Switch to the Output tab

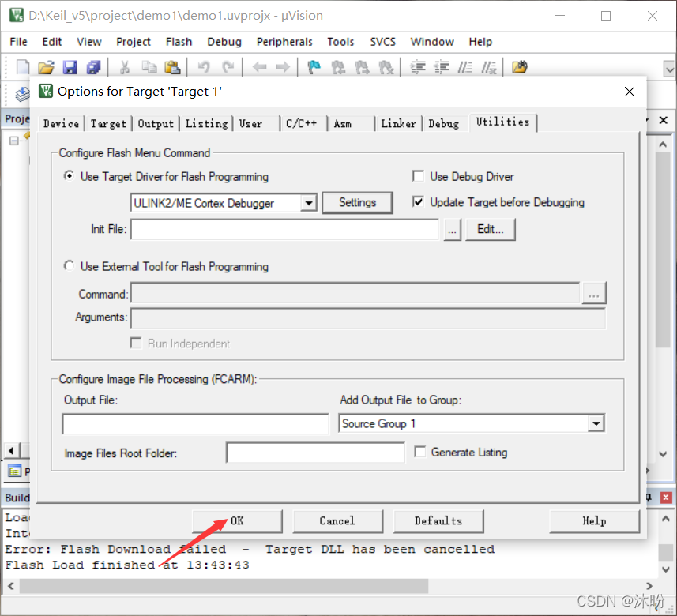156,124
